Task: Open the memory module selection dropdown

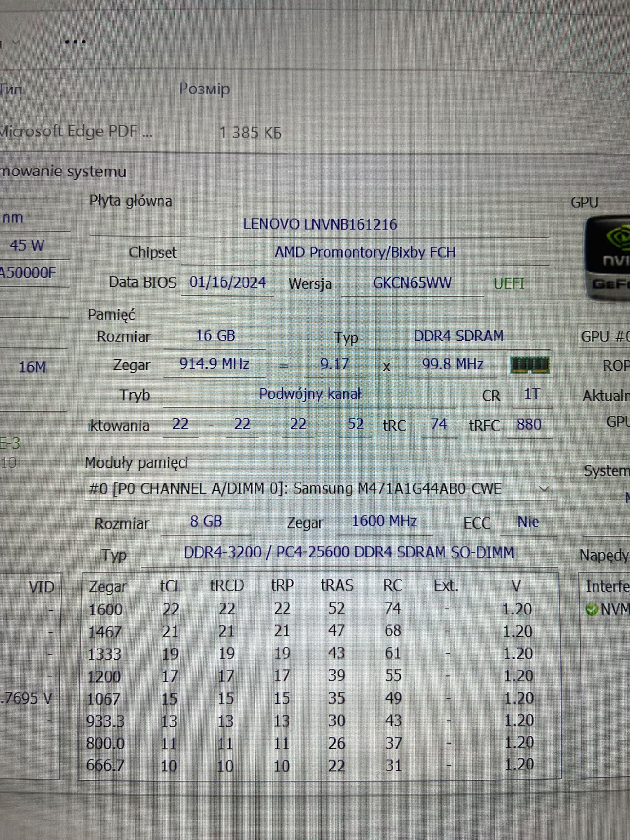Action: pyautogui.click(x=320, y=489)
